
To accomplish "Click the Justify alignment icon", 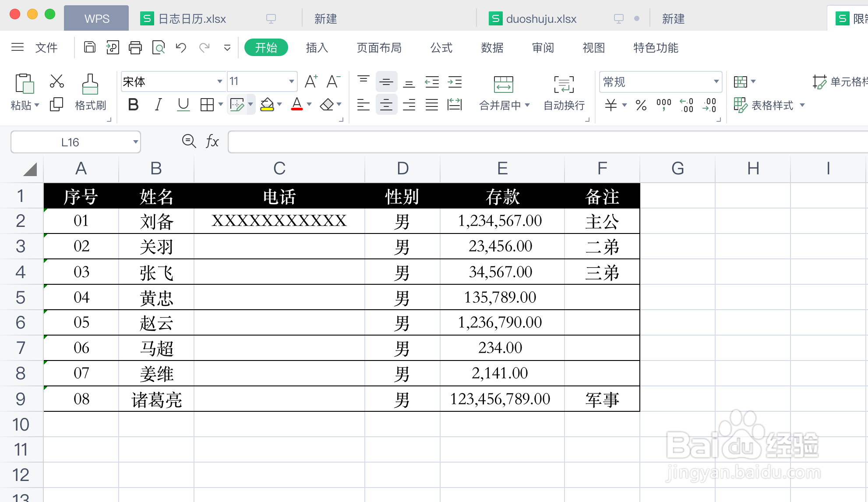I will click(432, 105).
